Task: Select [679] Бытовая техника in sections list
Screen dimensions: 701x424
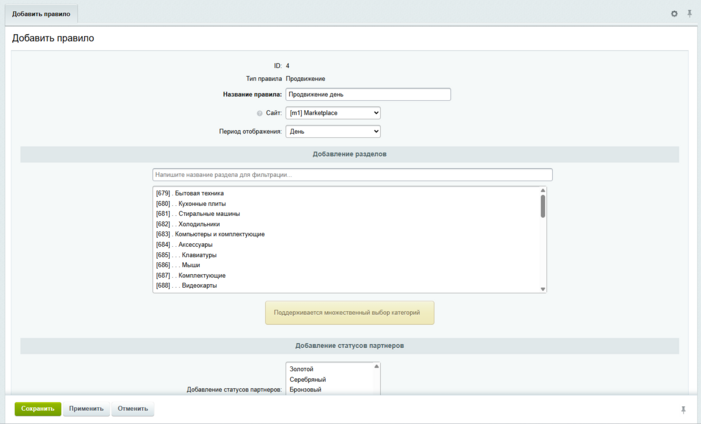Action: (190, 193)
